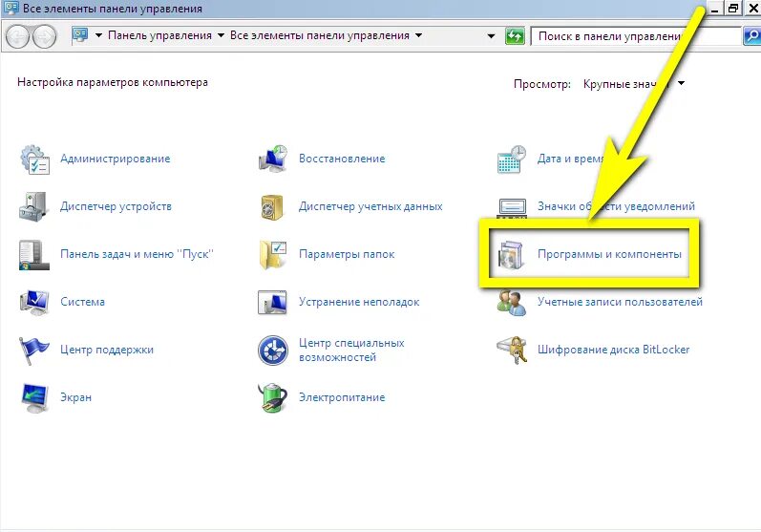Click the green refresh icon in address bar
761x532 pixels.
tap(515, 36)
